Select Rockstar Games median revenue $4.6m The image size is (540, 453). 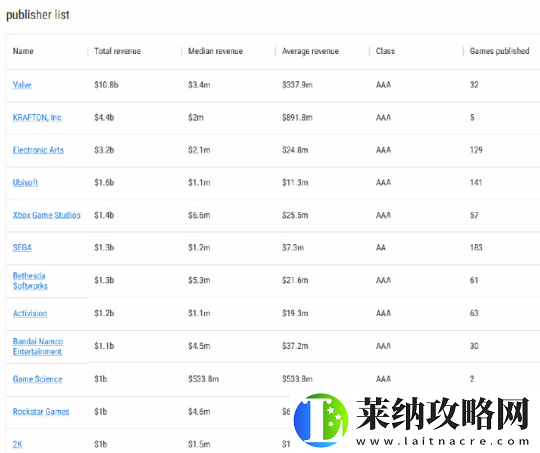click(199, 412)
